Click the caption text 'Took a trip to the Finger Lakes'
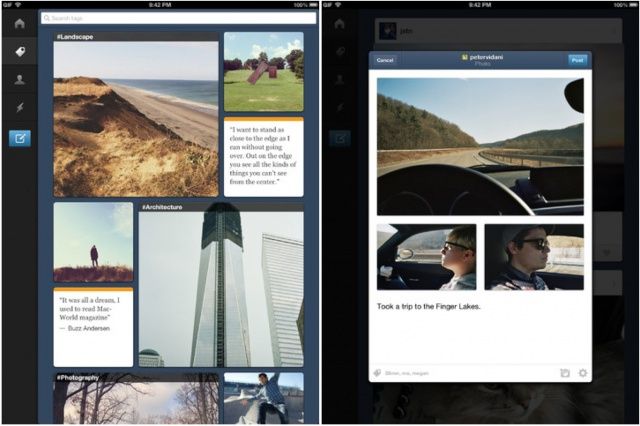640x426 pixels. [x=429, y=306]
